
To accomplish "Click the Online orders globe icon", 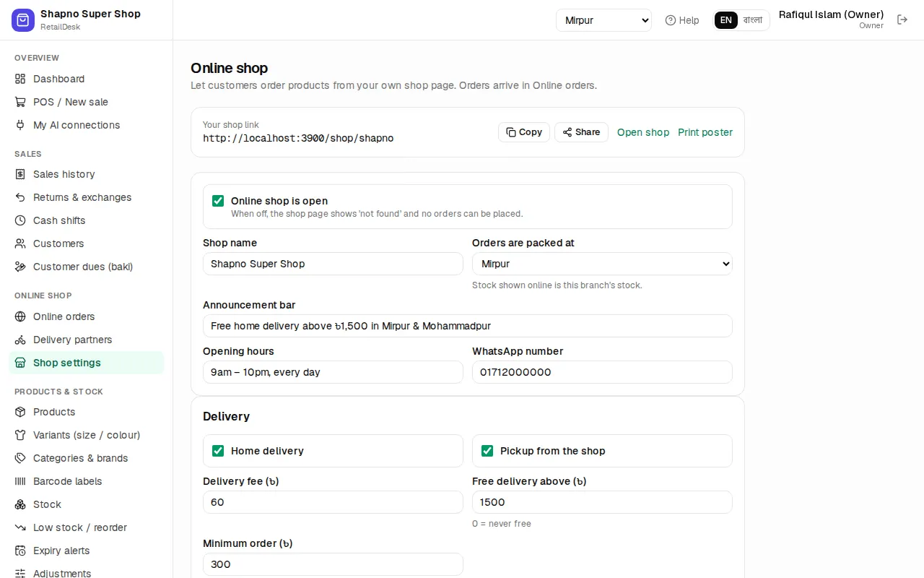I will (x=20, y=316).
